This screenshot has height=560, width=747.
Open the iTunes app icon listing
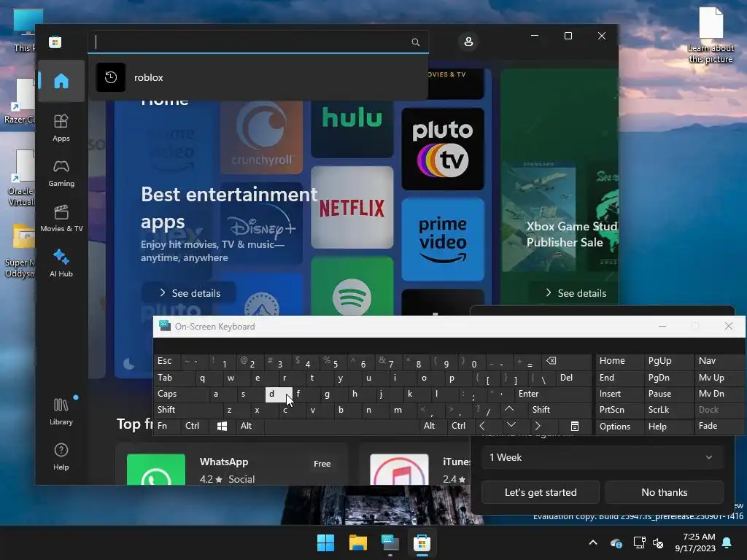coord(399,470)
